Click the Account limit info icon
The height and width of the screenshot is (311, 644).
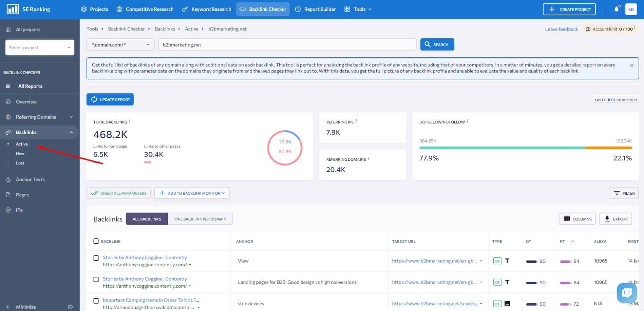[x=634, y=28]
